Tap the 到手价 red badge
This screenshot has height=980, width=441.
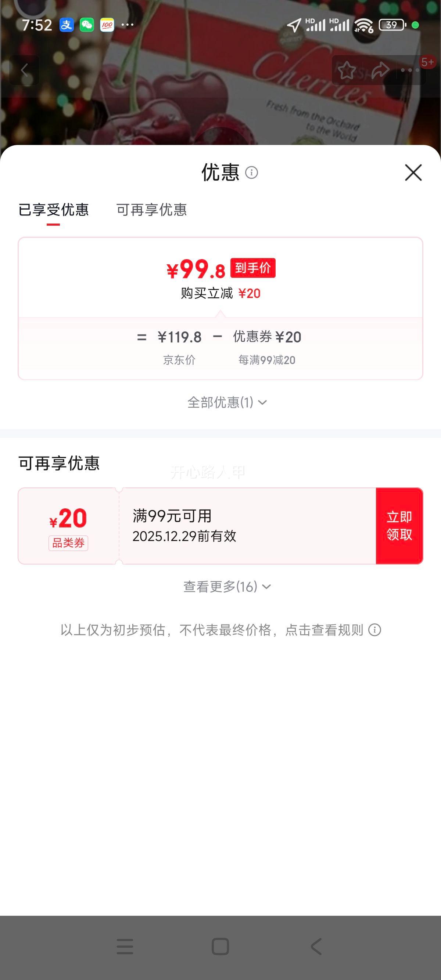click(x=253, y=268)
